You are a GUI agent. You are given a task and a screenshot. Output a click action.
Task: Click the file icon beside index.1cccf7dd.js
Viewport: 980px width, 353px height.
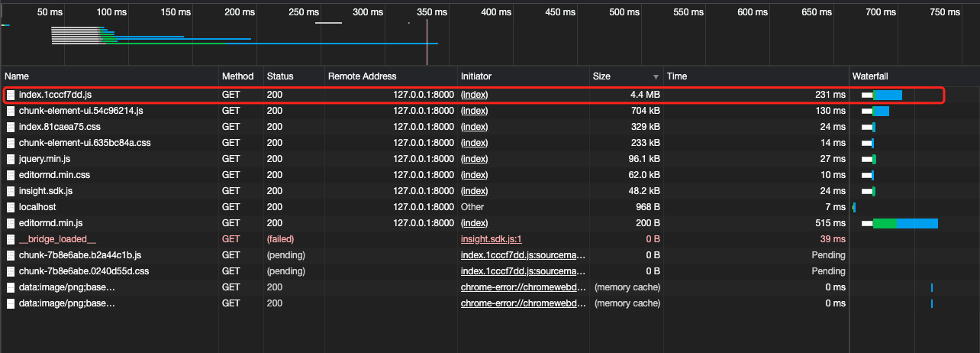(11, 95)
